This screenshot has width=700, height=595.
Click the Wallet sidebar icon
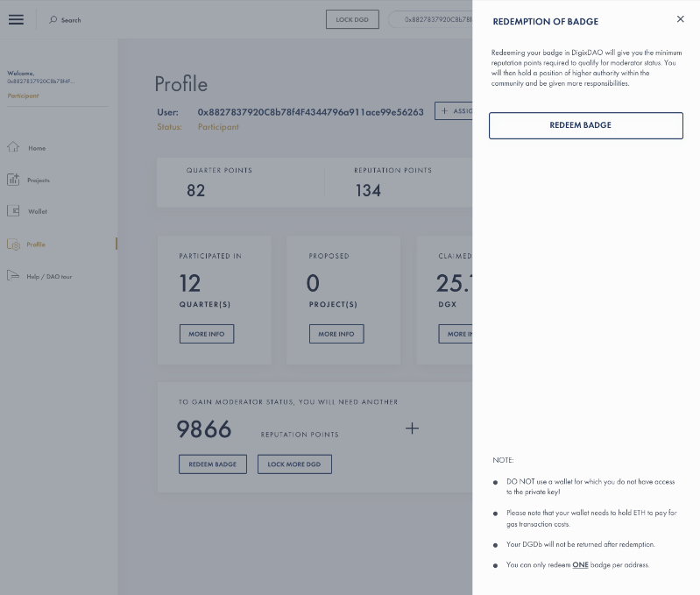tap(13, 211)
